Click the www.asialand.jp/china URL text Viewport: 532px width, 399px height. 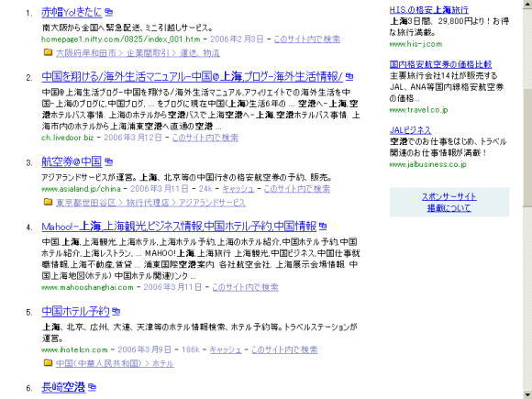coord(81,189)
